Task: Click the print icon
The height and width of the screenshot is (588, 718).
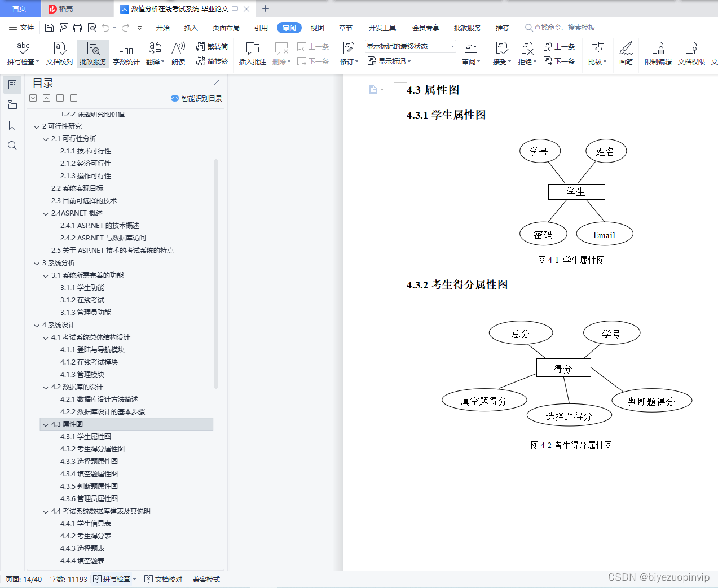Action: tap(77, 28)
